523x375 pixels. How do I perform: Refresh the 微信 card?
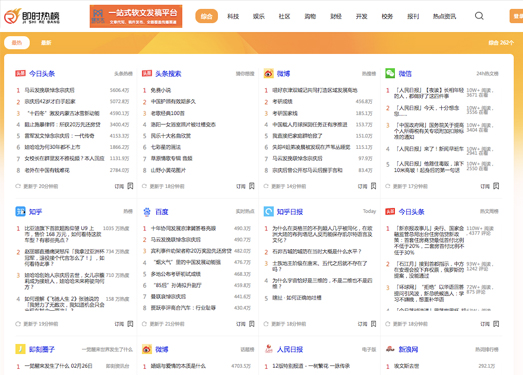click(x=387, y=186)
